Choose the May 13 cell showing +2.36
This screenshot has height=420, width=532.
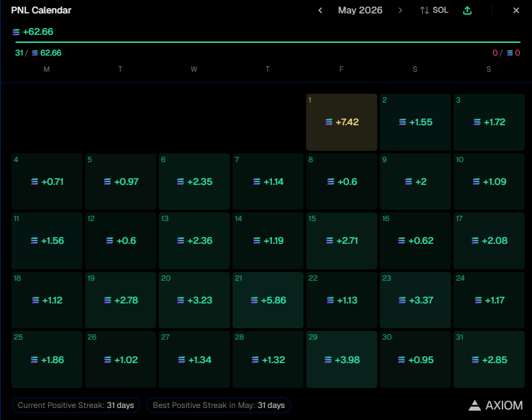pyautogui.click(x=194, y=241)
